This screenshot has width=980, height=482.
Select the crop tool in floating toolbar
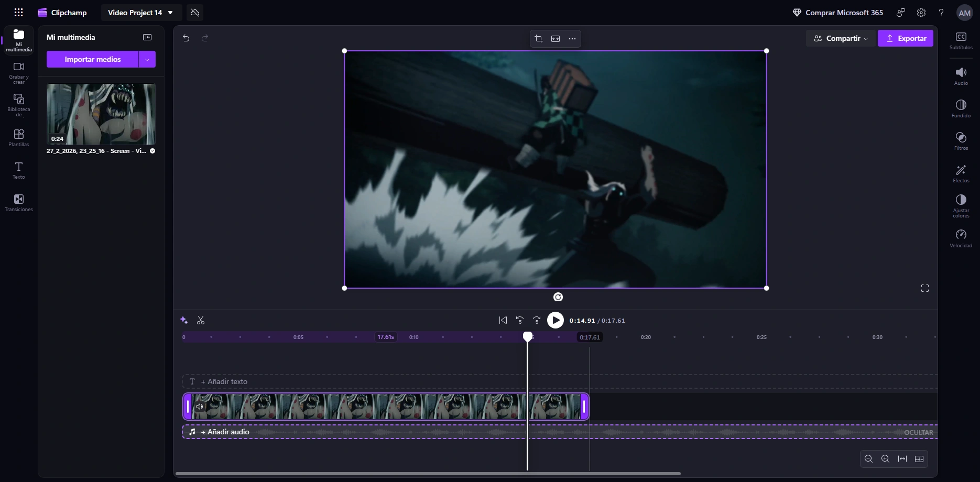538,39
